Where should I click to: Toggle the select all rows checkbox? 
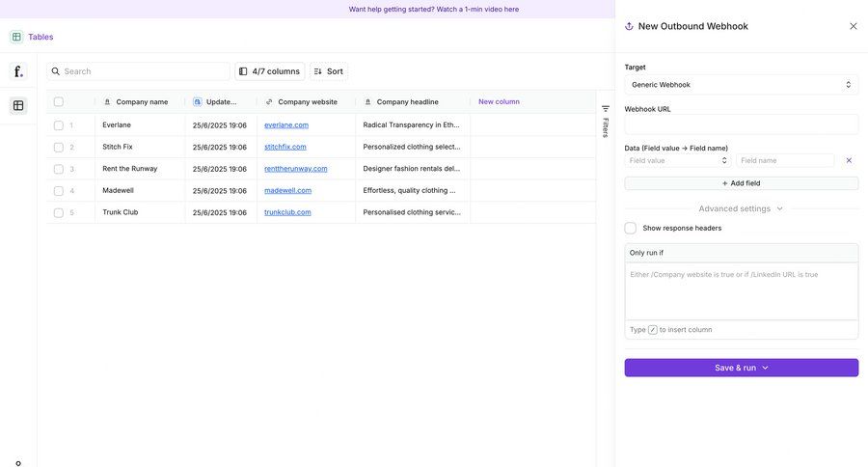coord(59,102)
